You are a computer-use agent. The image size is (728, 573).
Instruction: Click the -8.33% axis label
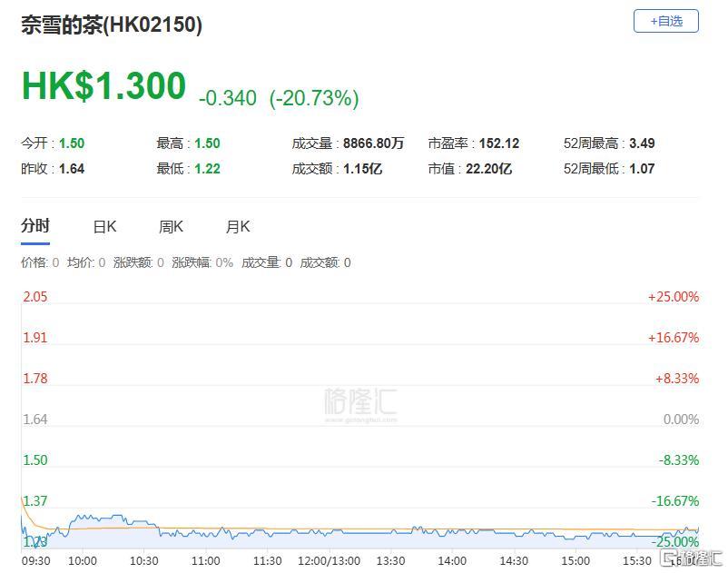(x=679, y=460)
